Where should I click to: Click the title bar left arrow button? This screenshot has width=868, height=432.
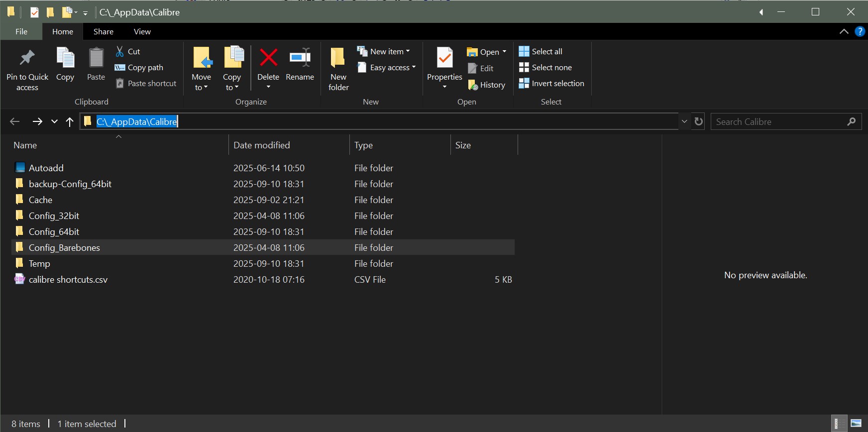click(761, 12)
